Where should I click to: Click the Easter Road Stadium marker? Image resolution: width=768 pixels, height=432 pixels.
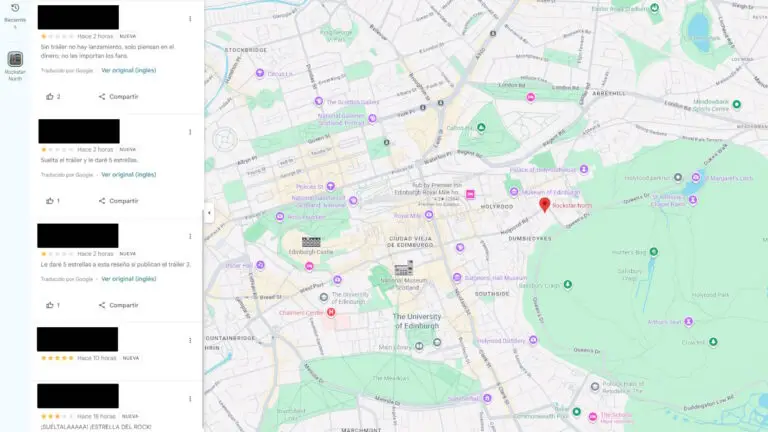point(654,8)
